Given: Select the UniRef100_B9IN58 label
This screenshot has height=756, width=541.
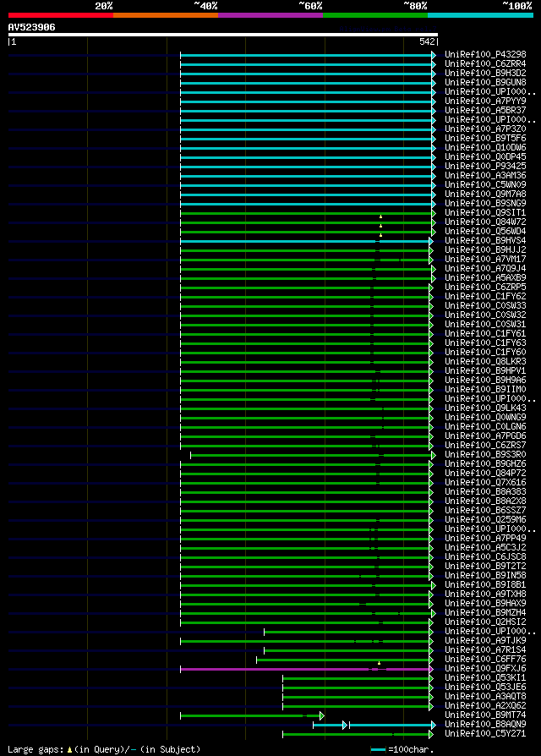Looking at the screenshot, I should click(x=485, y=576).
